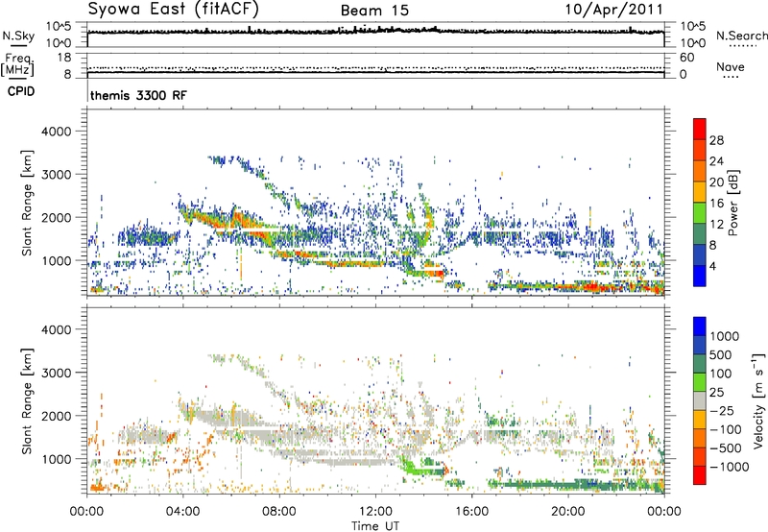Screen dimensions: 768x532
Task: Click the date '10/Apr/2011'
Action: (x=614, y=10)
